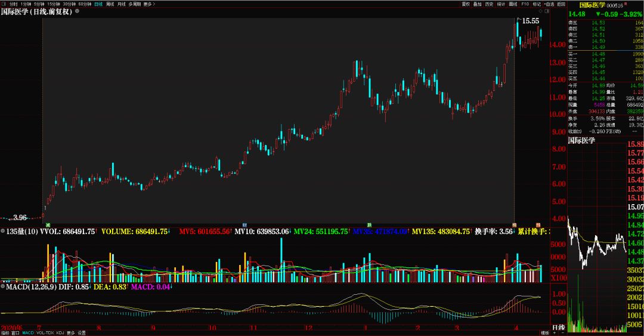Click DEA: 0.83 indicator value
The height and width of the screenshot is (336, 644).
click(x=110, y=286)
